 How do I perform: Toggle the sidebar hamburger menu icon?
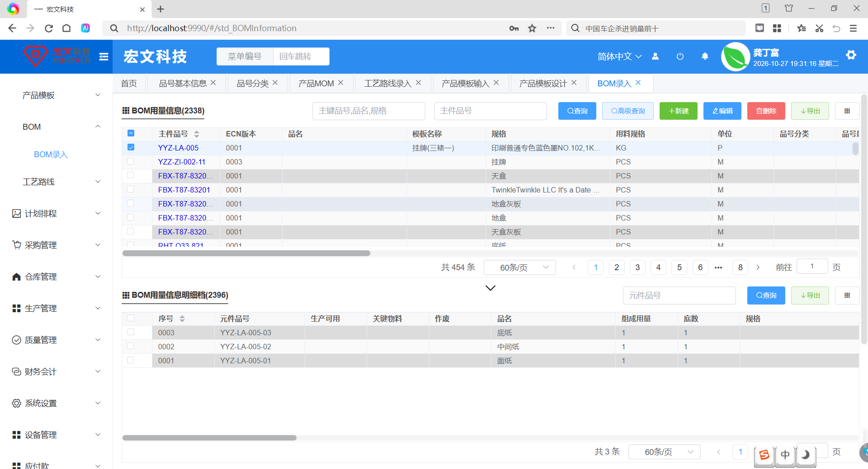[x=104, y=56]
